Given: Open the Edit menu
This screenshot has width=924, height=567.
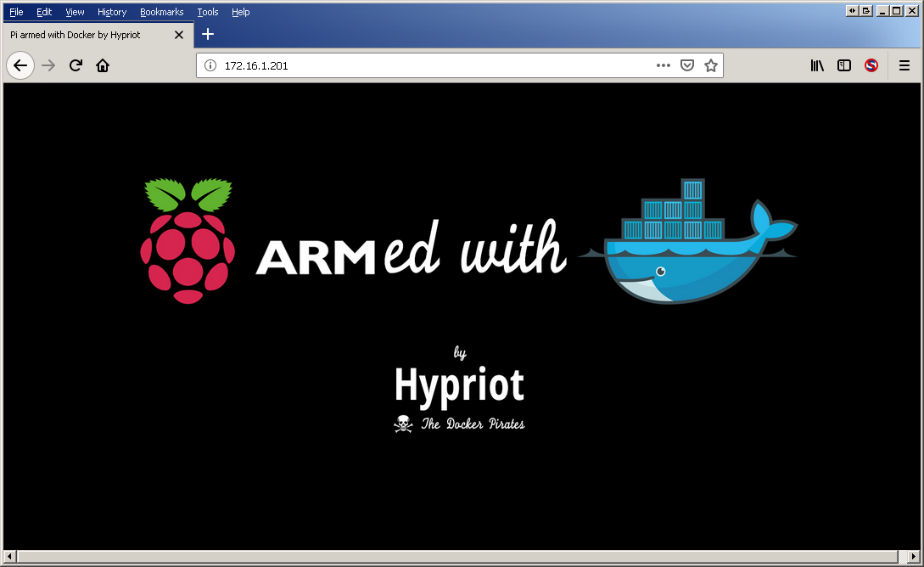Looking at the screenshot, I should [44, 12].
